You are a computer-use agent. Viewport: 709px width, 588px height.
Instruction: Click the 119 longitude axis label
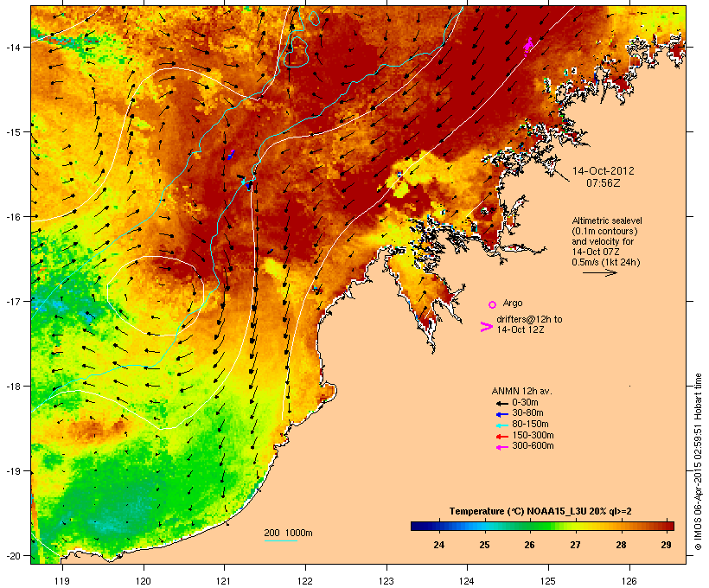click(x=62, y=581)
